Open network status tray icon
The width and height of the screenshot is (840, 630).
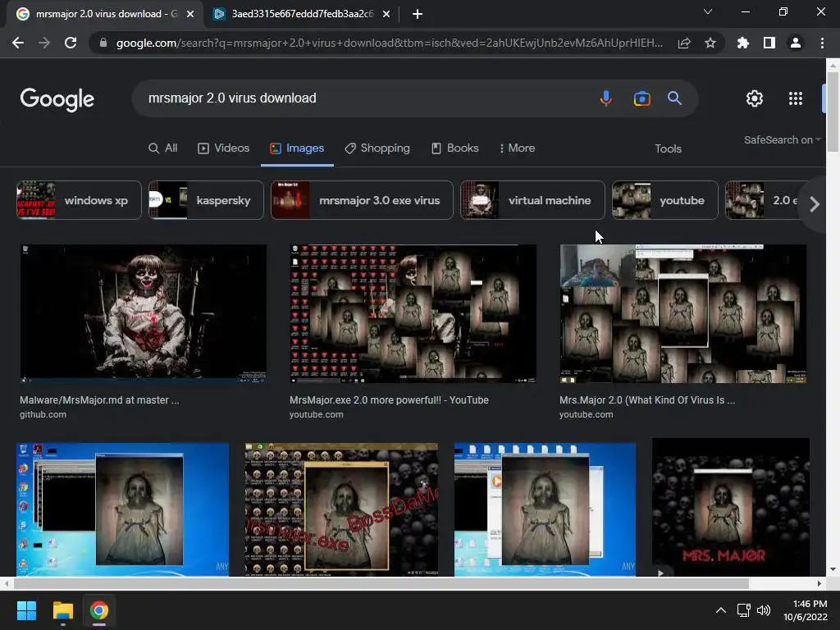[743, 610]
